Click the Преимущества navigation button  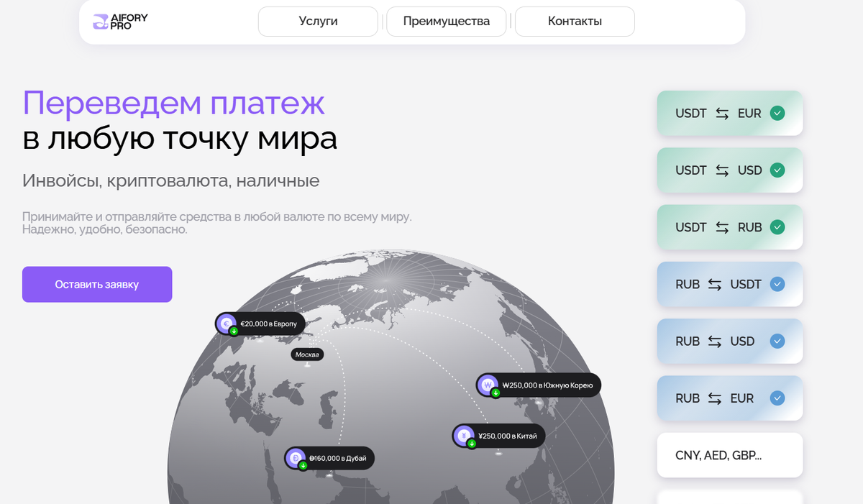(x=446, y=21)
